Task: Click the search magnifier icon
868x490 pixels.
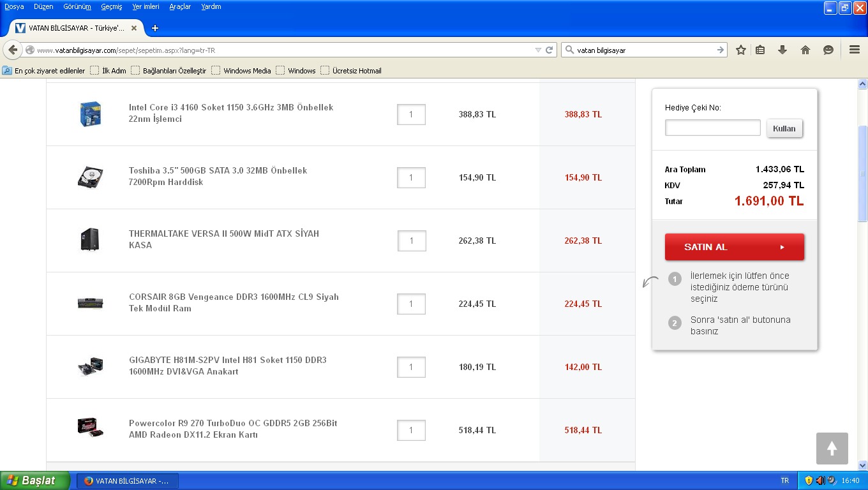Action: coord(569,50)
